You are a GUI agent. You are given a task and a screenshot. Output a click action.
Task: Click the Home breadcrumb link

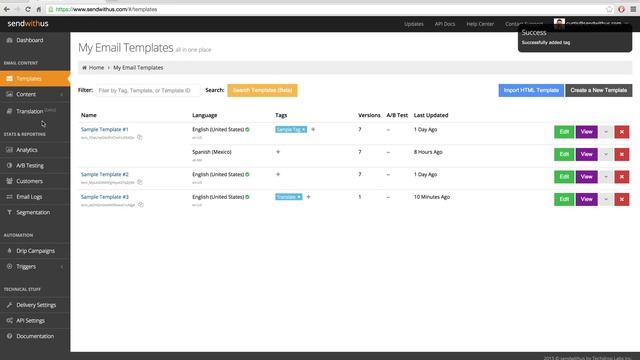click(x=96, y=68)
